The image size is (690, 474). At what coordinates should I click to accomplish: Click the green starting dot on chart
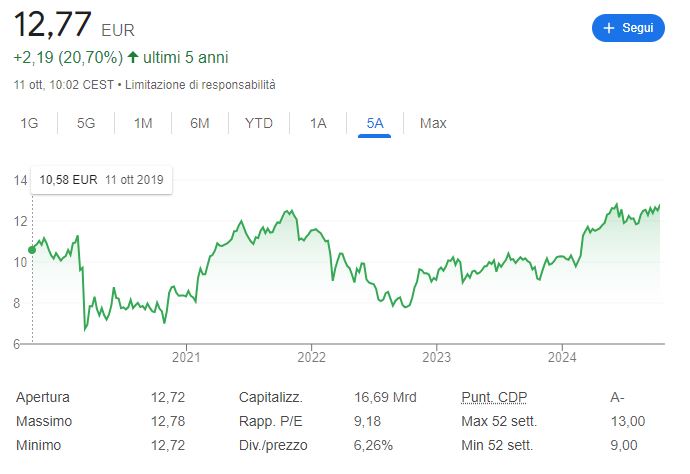click(32, 249)
